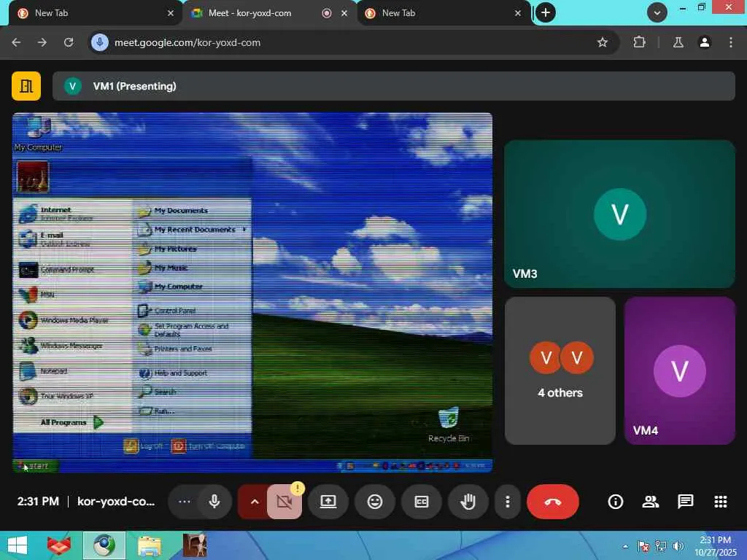Open the Chrome three-dot menu
Screen dimensions: 747x560
pos(731,42)
